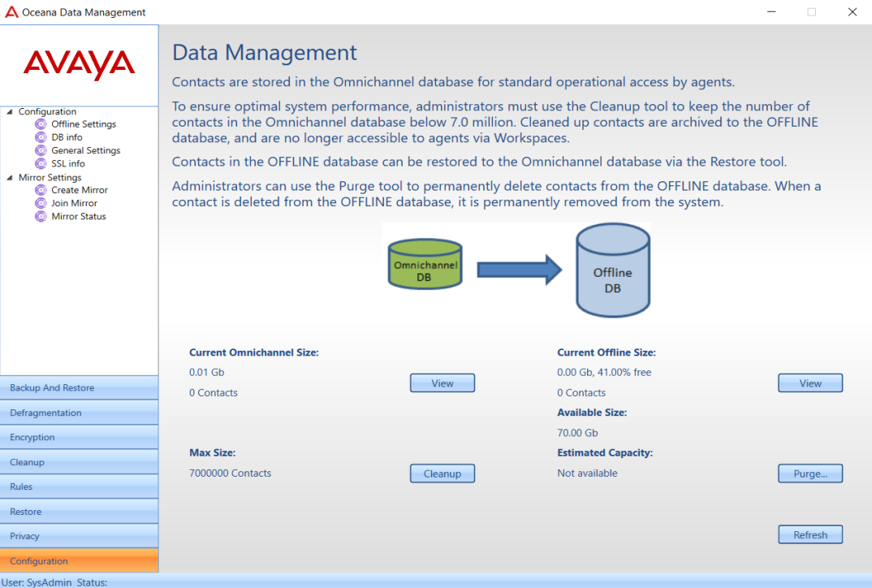Click the Avaya logo in sidebar
The width and height of the screenshot is (872, 588).
pyautogui.click(x=79, y=64)
